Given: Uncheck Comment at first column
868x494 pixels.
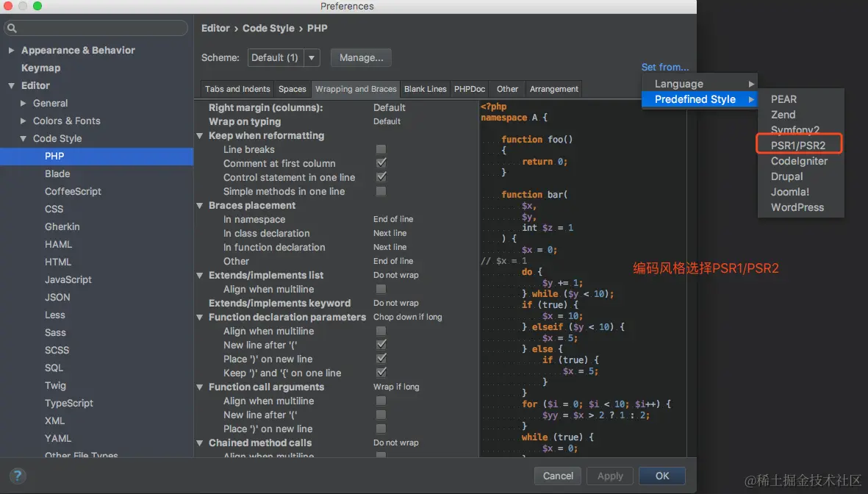Looking at the screenshot, I should tap(381, 162).
